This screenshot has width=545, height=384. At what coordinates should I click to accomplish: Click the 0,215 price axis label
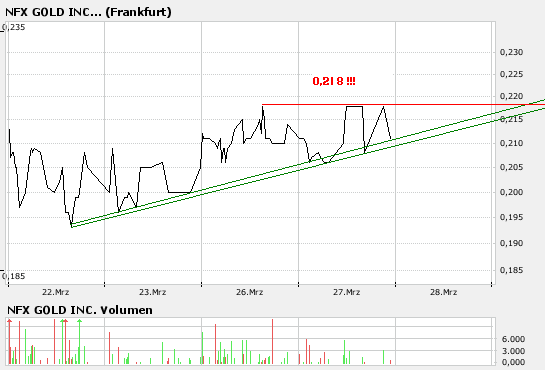[511, 119]
